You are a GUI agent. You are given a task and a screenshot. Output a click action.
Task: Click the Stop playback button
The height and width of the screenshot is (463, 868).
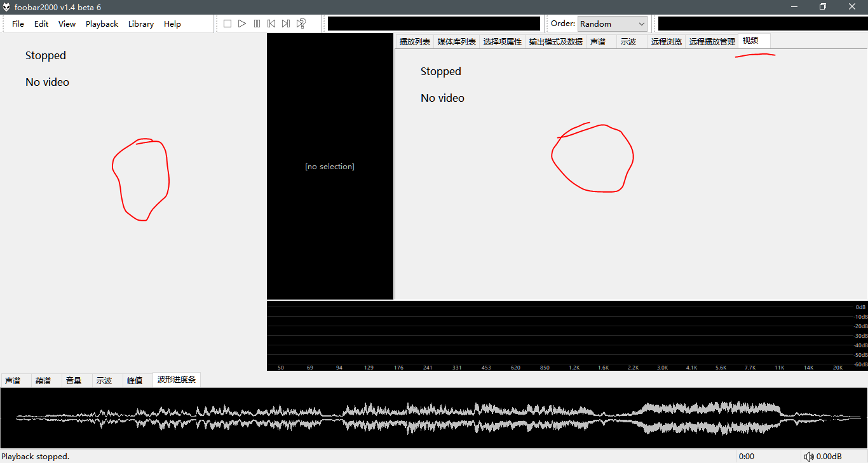coord(227,24)
